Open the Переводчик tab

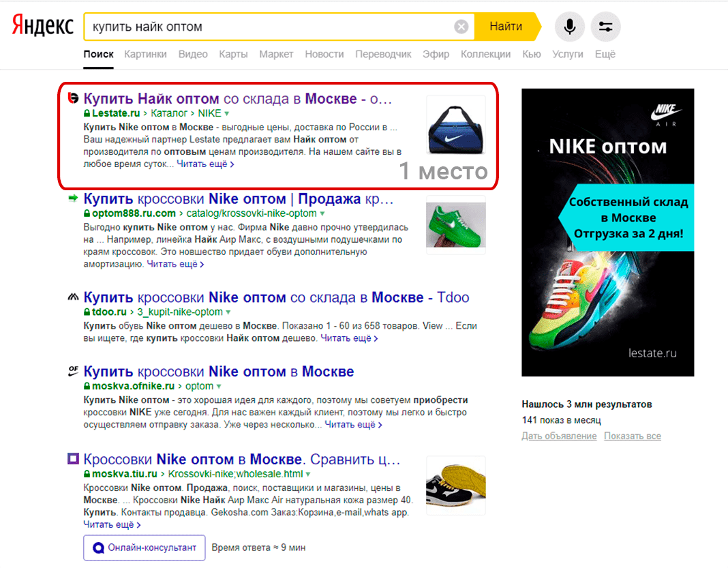383,55
